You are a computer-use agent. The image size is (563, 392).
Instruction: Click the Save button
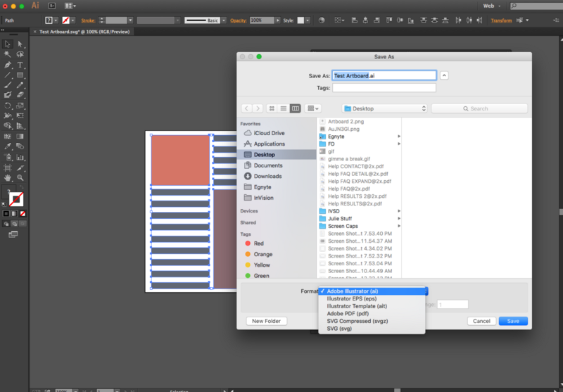coord(513,321)
